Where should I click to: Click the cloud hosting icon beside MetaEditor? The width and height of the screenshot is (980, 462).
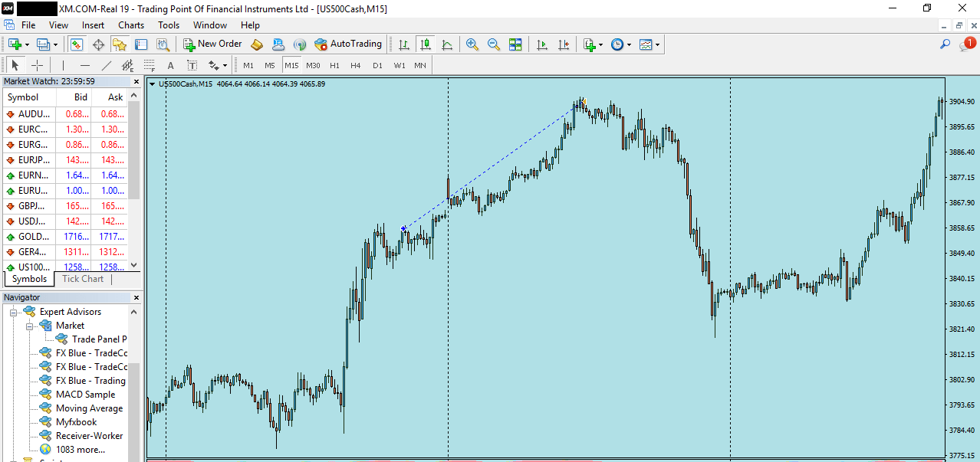[278, 44]
